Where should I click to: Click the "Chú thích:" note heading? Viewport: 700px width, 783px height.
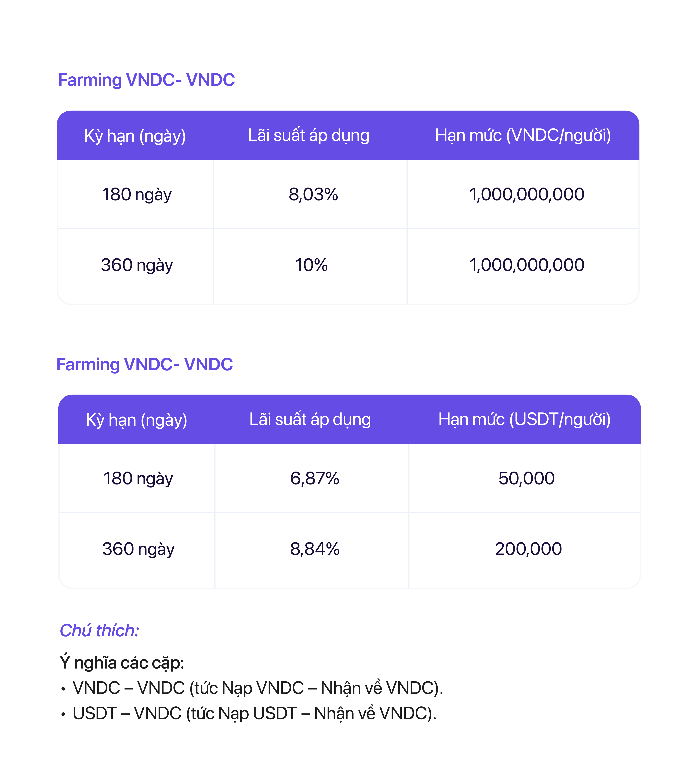tap(99, 631)
